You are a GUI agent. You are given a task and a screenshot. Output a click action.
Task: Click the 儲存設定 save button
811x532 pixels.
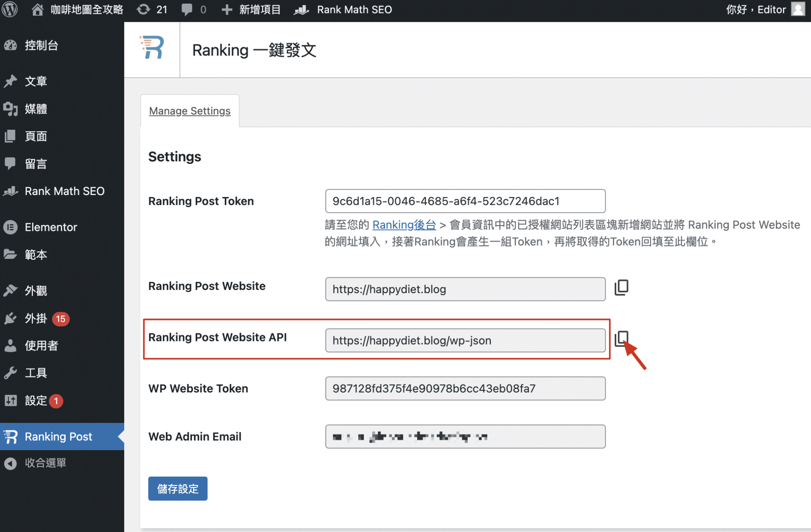178,489
